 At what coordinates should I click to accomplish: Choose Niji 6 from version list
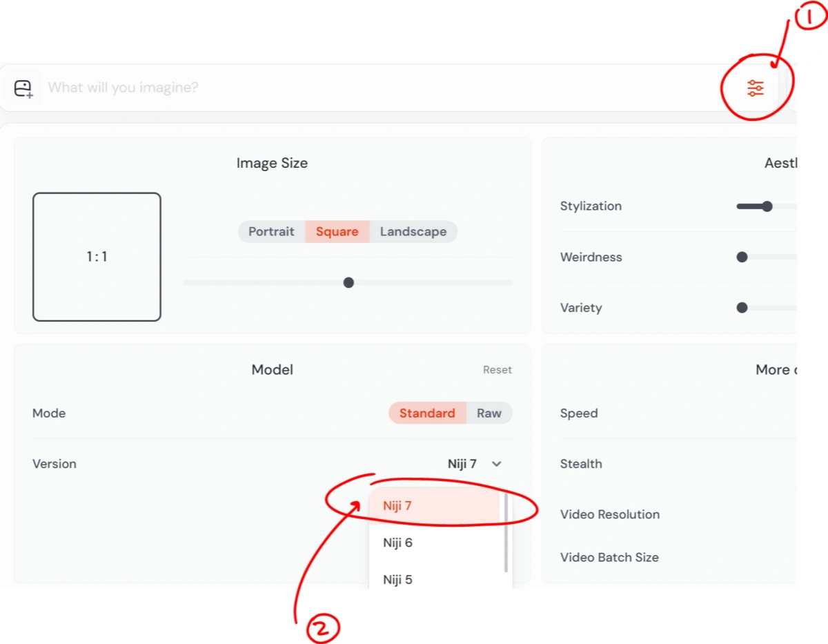coord(398,543)
